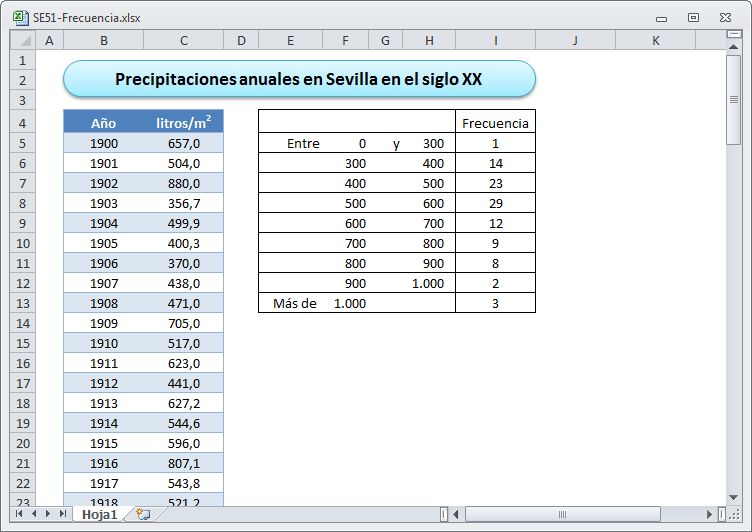Go to last sheet using navigation arrow

click(x=63, y=514)
